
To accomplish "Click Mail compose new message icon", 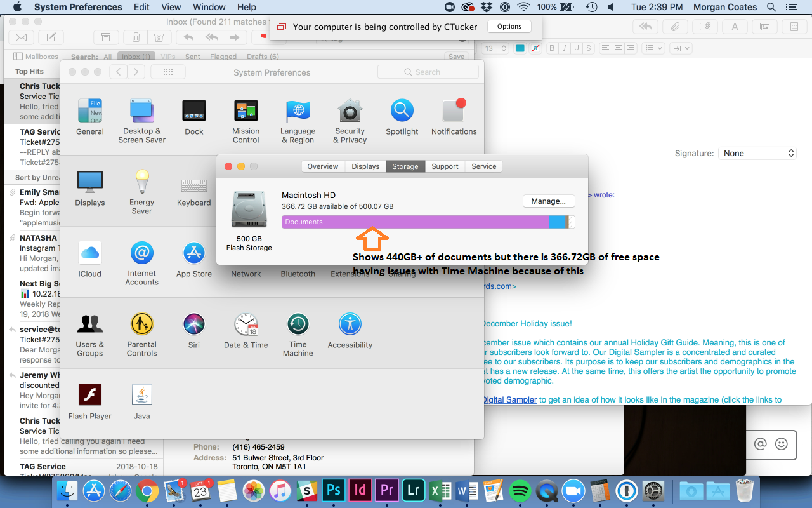I will (x=51, y=37).
